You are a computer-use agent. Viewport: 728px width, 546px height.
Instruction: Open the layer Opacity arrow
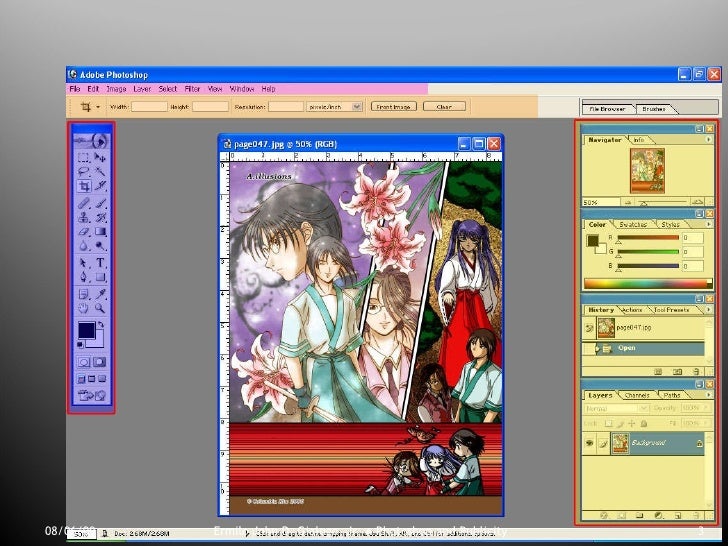tap(707, 408)
